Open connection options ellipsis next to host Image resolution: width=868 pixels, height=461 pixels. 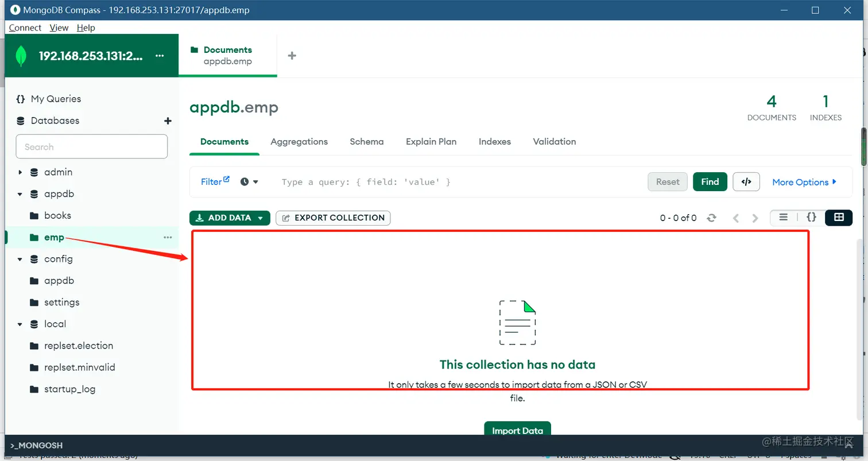click(x=160, y=56)
